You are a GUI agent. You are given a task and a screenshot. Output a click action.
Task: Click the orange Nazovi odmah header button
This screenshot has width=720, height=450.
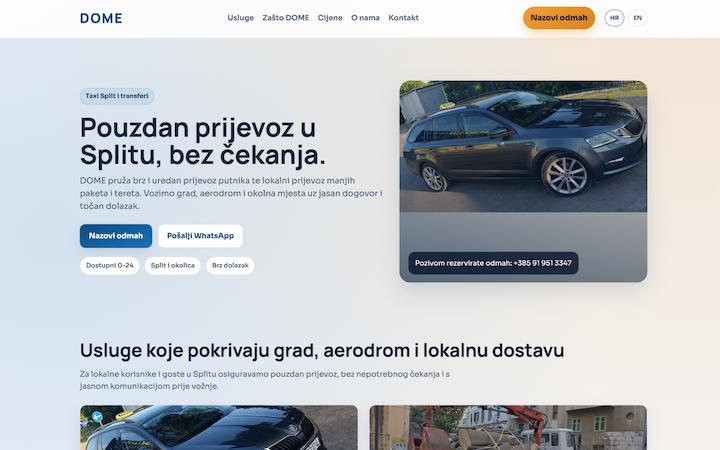pos(559,18)
